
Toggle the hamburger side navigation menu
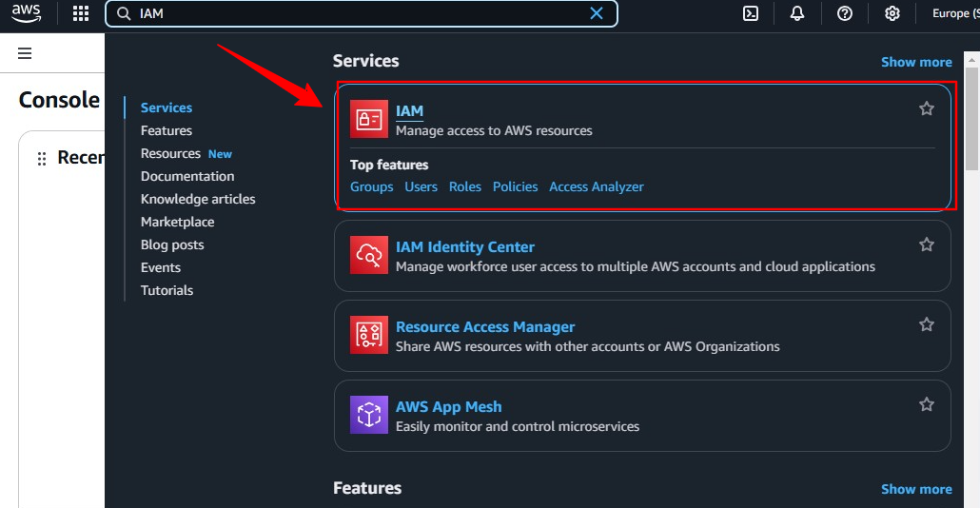coord(25,53)
